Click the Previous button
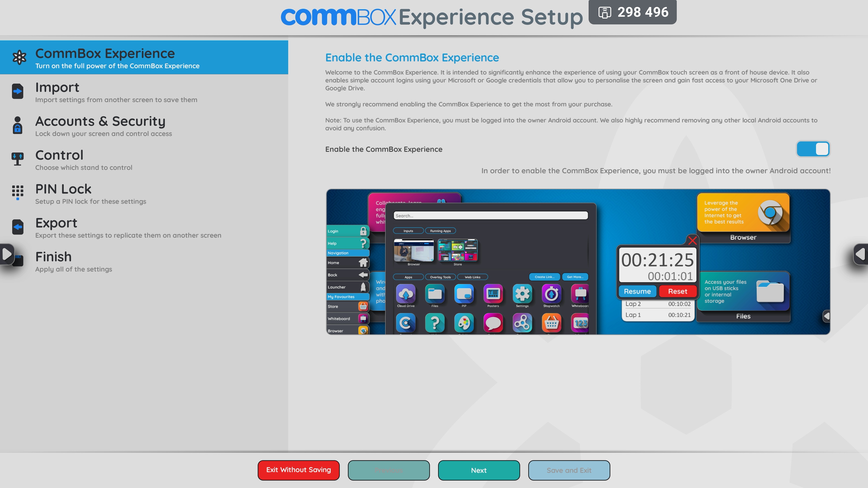The width and height of the screenshot is (868, 488). click(389, 470)
